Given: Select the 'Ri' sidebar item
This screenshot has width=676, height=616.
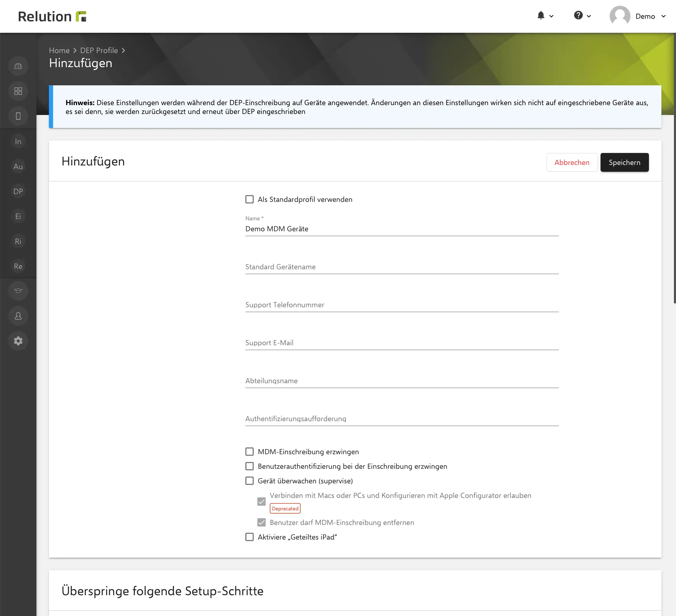Looking at the screenshot, I should 18,241.
